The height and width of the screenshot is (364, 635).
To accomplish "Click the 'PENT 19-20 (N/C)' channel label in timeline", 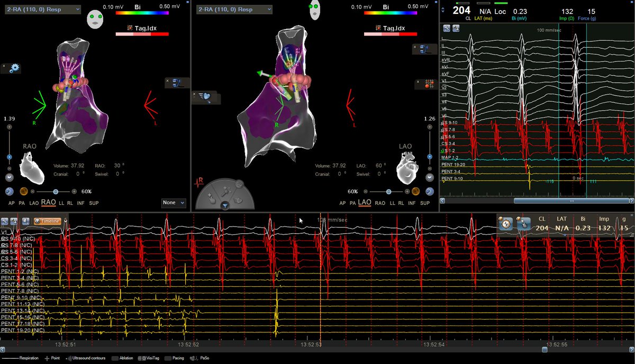I will coord(23,330).
